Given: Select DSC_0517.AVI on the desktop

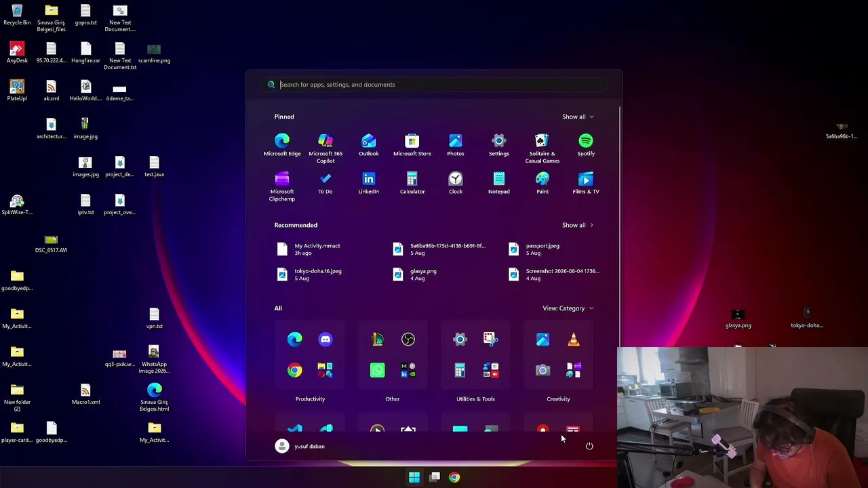Looking at the screenshot, I should click(x=51, y=244).
